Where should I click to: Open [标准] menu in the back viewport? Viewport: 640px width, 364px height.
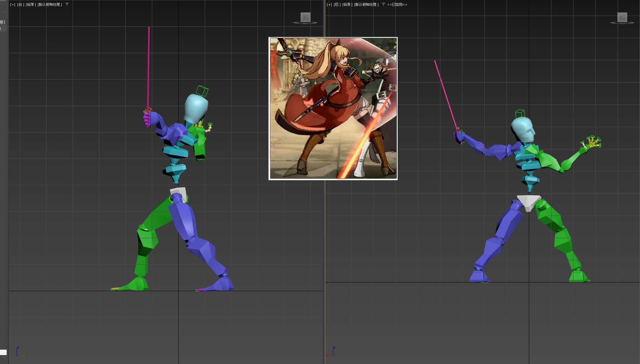pos(347,4)
